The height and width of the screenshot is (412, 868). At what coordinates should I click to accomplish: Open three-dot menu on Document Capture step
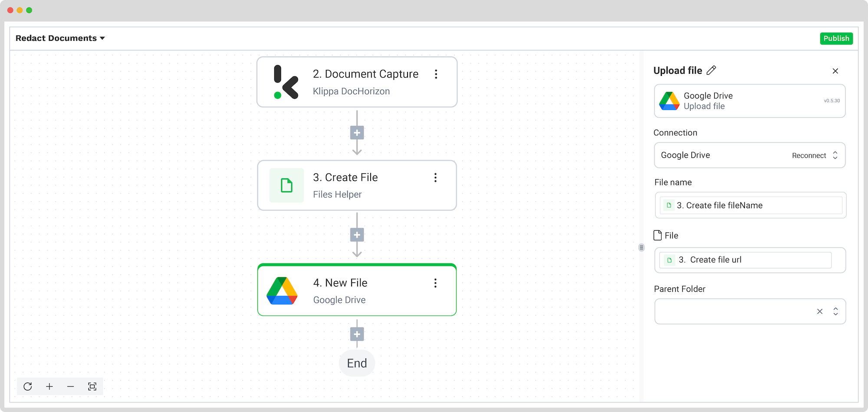[436, 74]
